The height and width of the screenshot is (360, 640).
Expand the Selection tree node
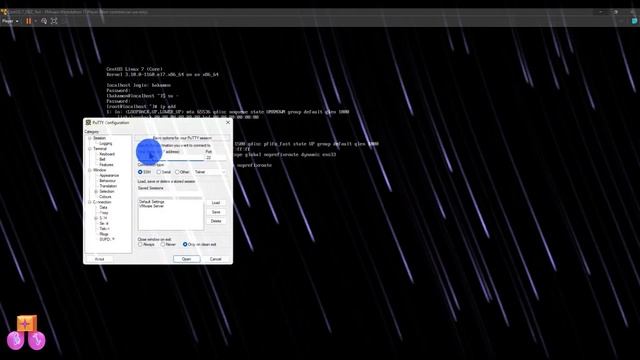pos(96,191)
